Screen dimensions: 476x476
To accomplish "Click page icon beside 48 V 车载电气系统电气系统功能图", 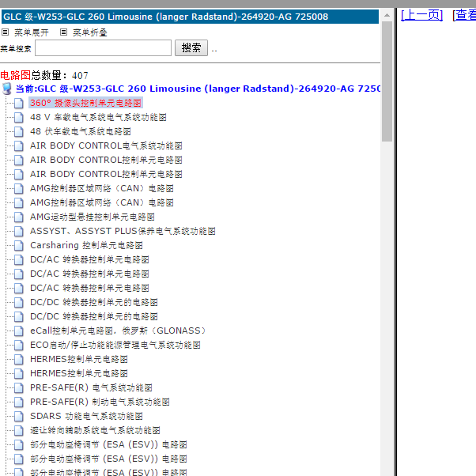I will [x=19, y=118].
